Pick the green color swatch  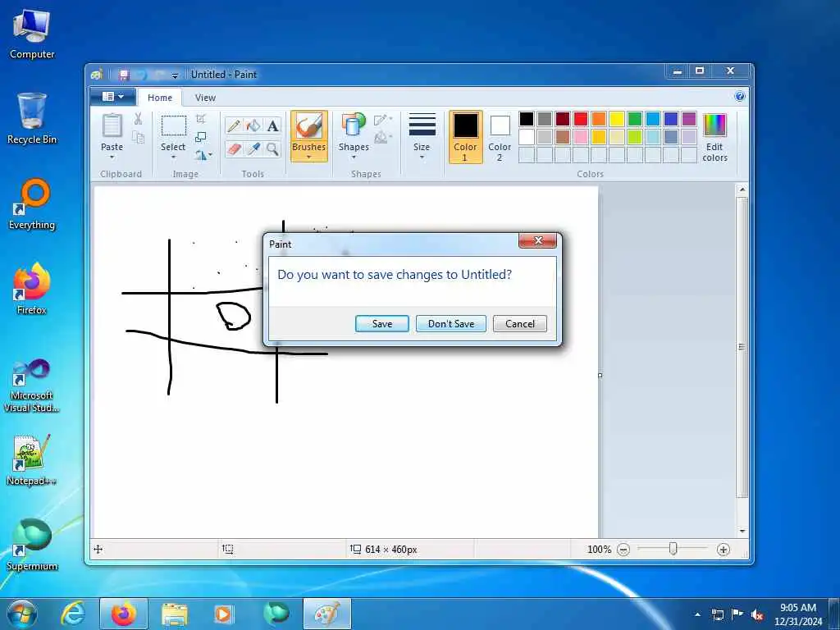click(635, 118)
